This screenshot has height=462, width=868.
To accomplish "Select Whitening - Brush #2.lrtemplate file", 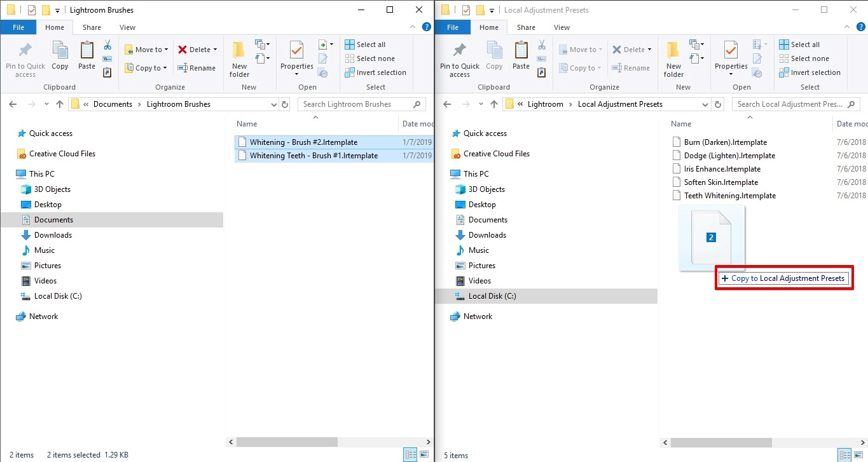I will [x=303, y=142].
